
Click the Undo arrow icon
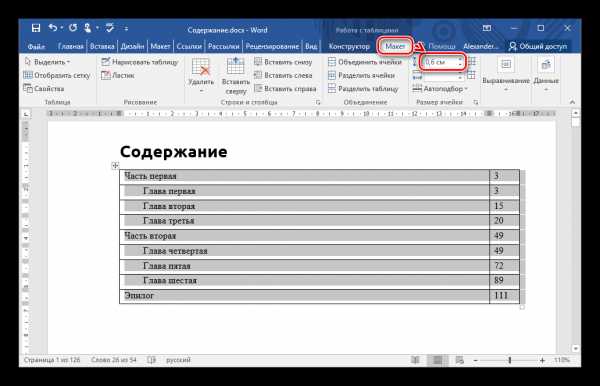pyautogui.click(x=53, y=28)
